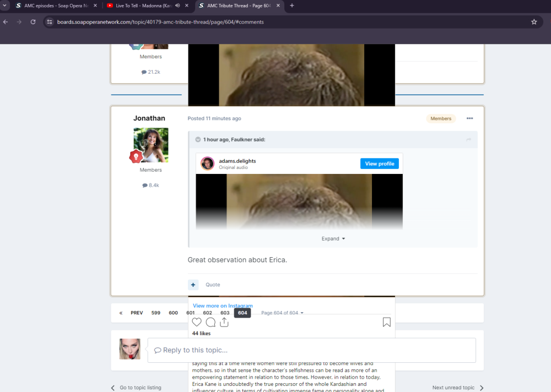Like the Instagram post with heart icon
This screenshot has height=392, width=551.
[x=197, y=323]
